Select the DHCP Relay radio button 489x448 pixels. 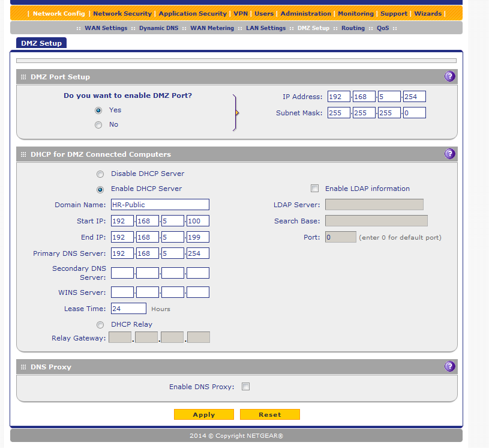coord(100,325)
